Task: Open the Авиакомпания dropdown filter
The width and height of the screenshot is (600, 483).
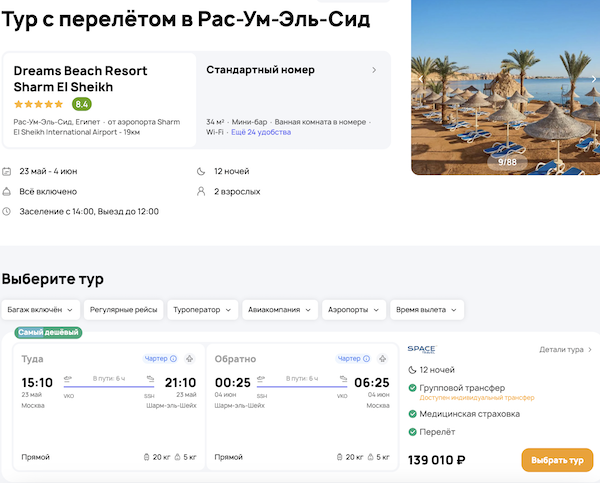Action: tap(281, 310)
